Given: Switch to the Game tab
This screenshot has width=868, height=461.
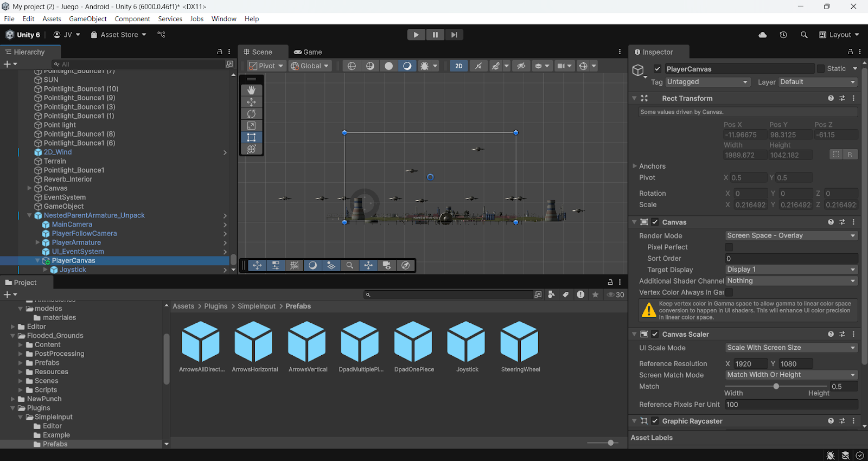Looking at the screenshot, I should pos(308,52).
